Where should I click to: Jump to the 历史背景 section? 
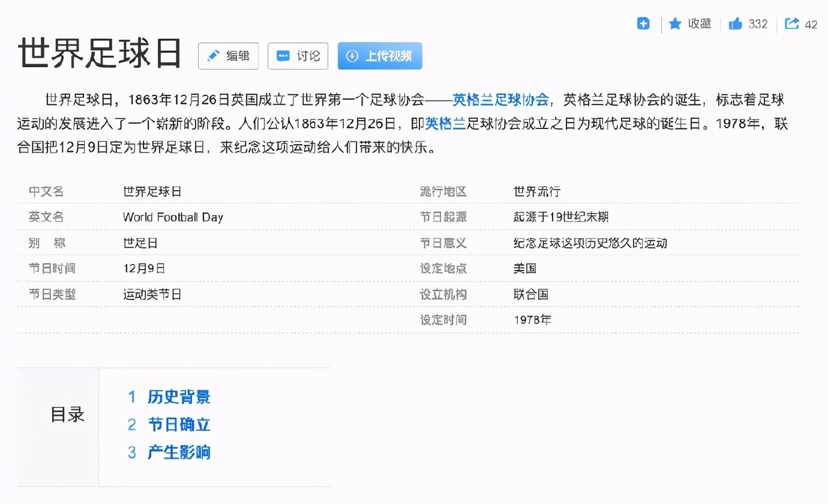click(x=179, y=397)
